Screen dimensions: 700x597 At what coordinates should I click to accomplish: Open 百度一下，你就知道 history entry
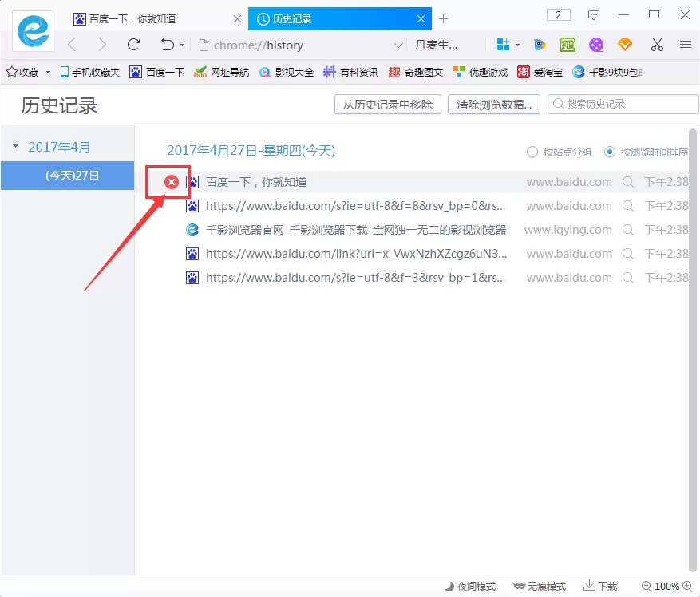point(256,182)
